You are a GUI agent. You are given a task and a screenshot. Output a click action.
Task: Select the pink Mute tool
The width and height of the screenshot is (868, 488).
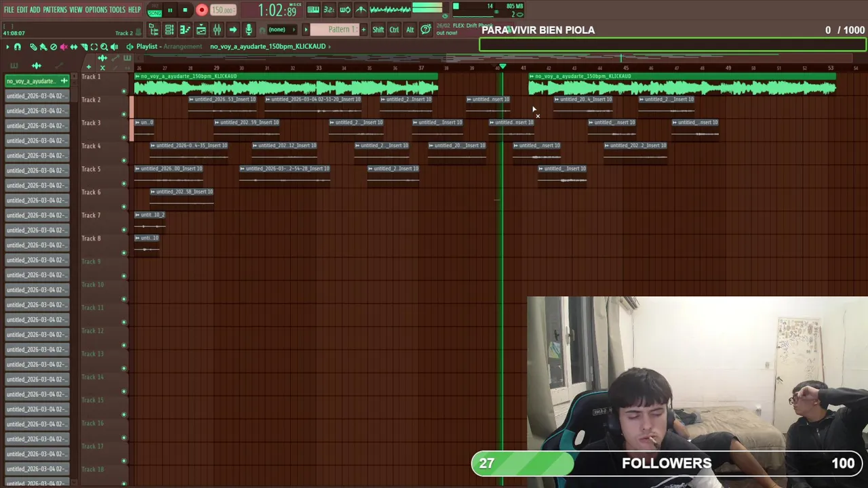tap(64, 47)
